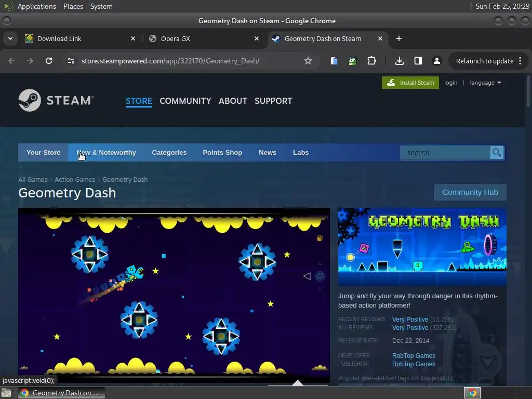
Task: Open Chrome downloads icon
Action: pos(400,61)
